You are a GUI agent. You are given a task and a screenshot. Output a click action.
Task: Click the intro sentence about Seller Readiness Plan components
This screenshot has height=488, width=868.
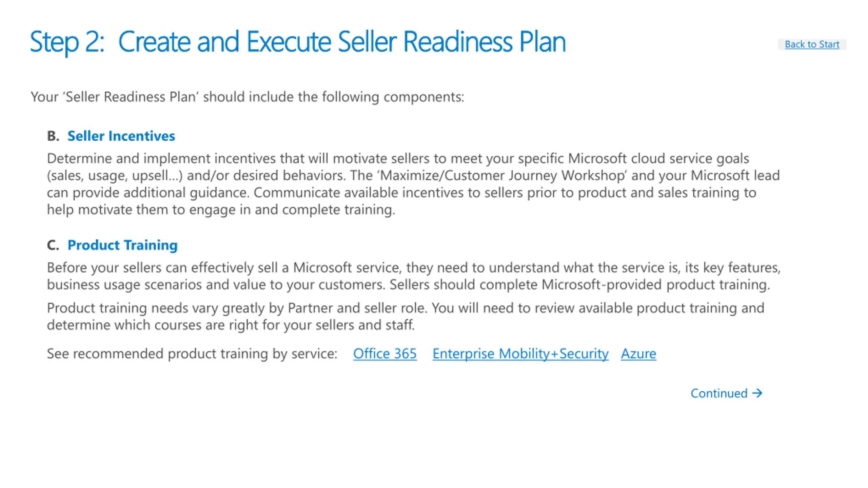(x=247, y=97)
